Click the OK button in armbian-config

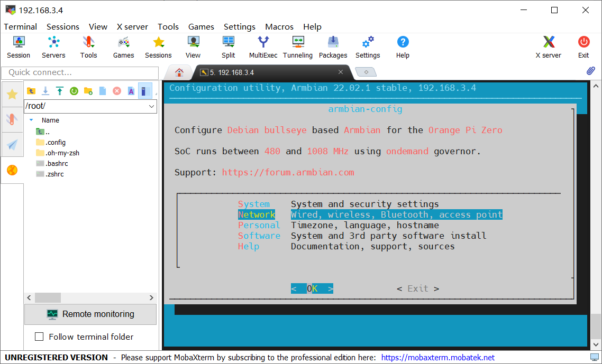point(312,288)
